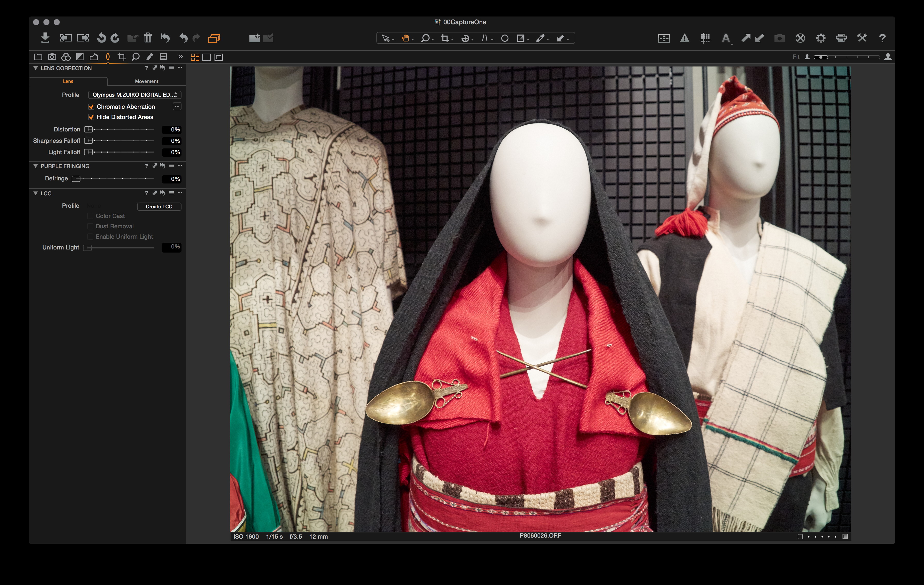Toggle the grid overlay icon

point(705,38)
